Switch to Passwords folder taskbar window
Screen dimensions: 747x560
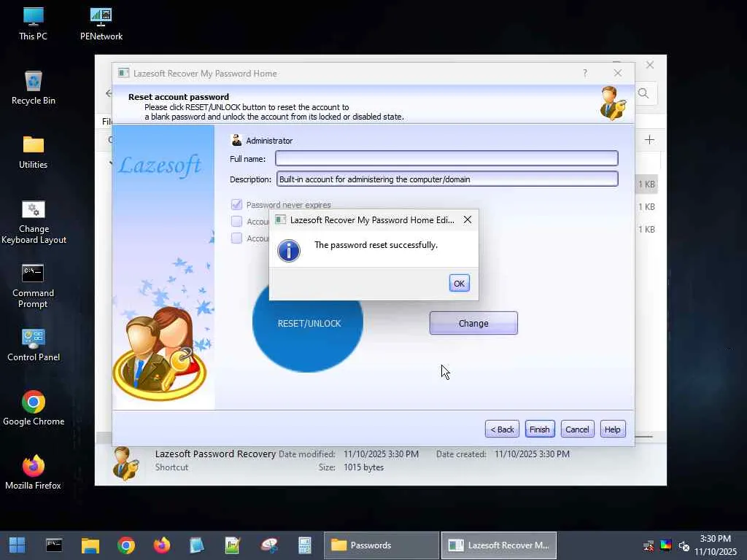pos(381,545)
